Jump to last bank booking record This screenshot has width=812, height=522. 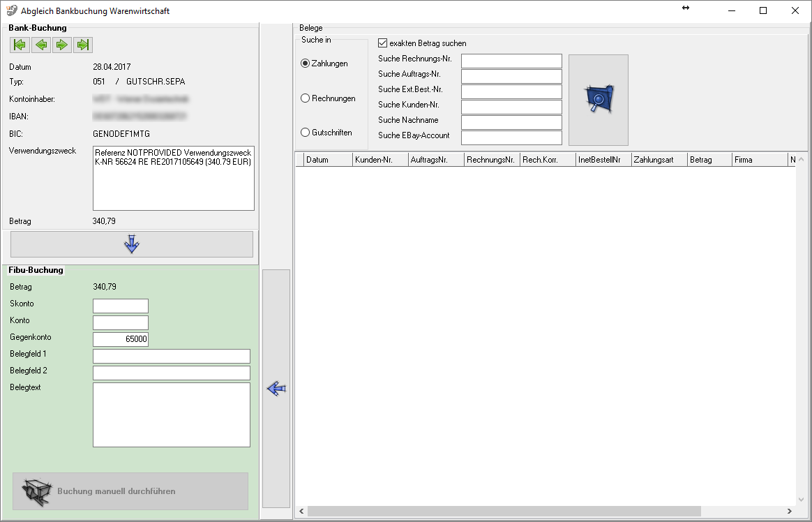coord(83,45)
